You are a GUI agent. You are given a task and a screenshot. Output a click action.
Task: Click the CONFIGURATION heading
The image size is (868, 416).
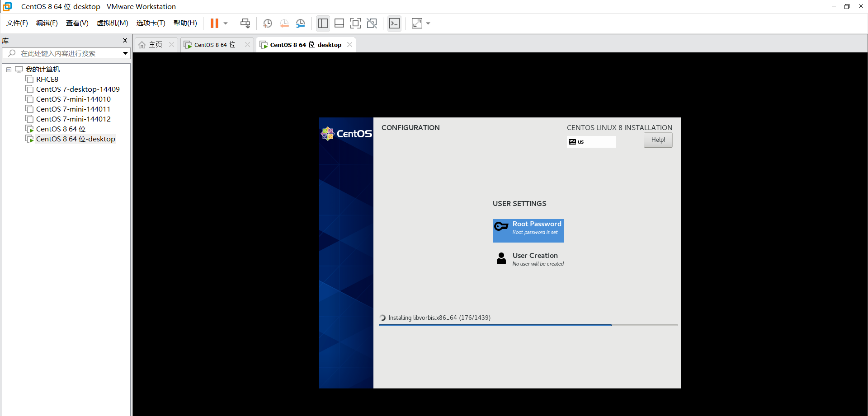point(410,128)
